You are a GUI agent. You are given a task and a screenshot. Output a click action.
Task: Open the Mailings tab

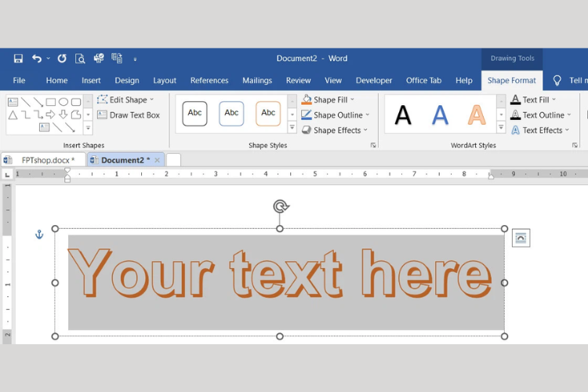pos(257,80)
